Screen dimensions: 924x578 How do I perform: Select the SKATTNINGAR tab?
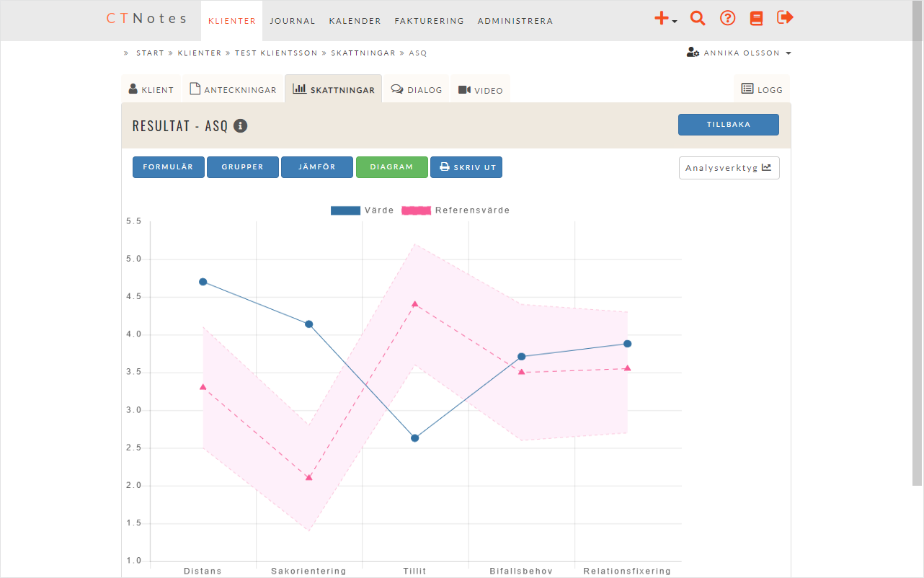(x=334, y=89)
